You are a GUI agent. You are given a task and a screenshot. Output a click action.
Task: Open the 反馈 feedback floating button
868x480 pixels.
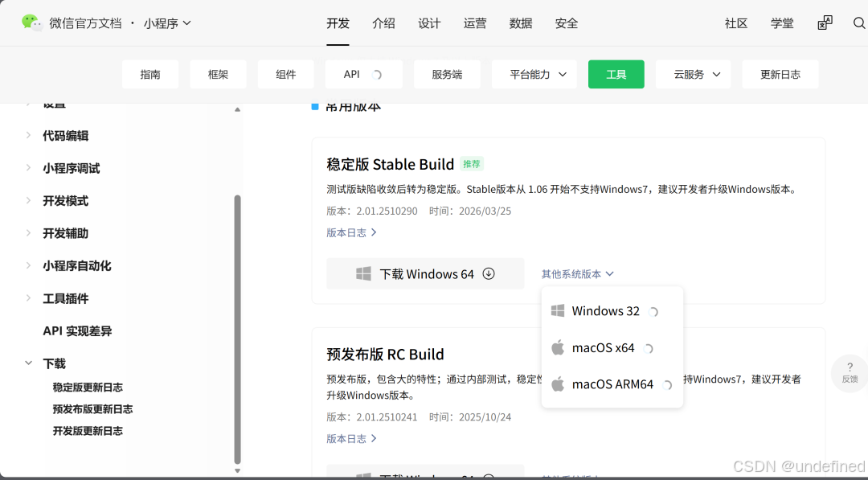[850, 373]
